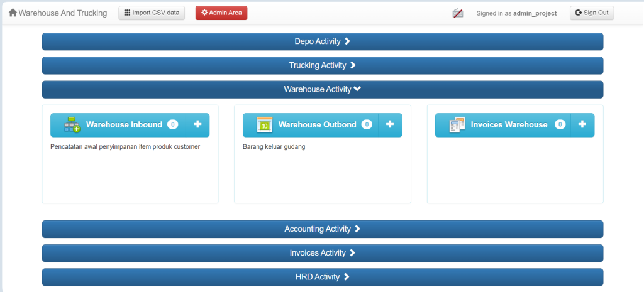Click the Warehouse Outbond calendar icon
This screenshot has width=644, height=292.
(x=265, y=125)
